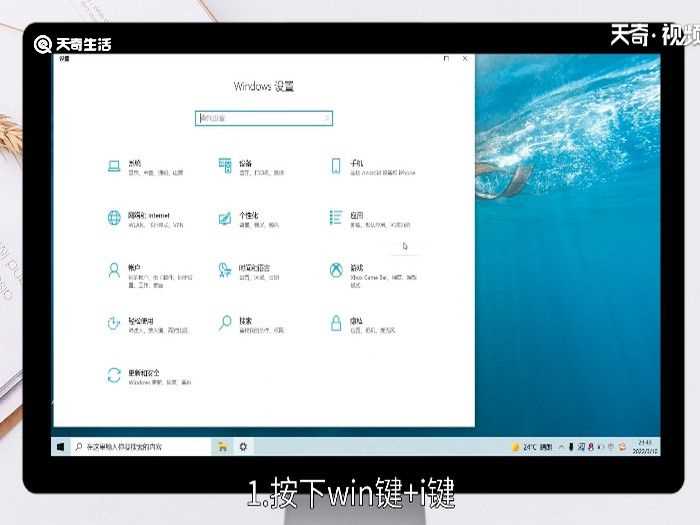Click the weather icon in the taskbar
Viewport: 700px width, 525px height.
click(516, 447)
